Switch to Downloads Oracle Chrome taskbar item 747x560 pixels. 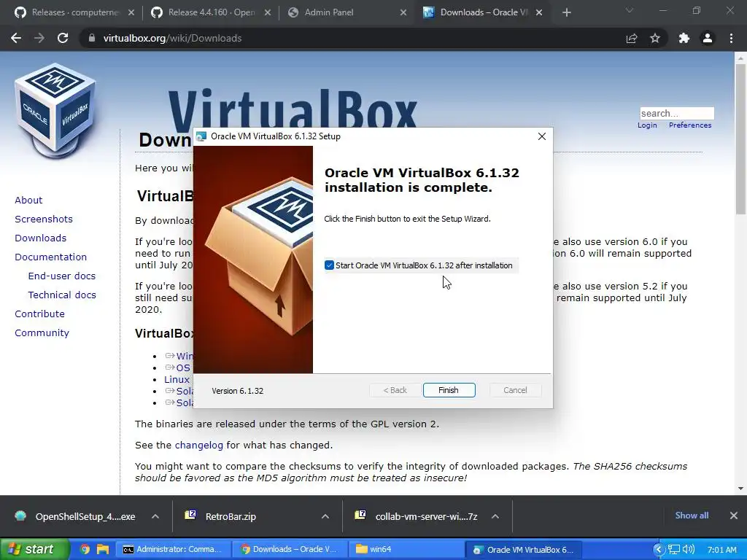tap(290, 550)
